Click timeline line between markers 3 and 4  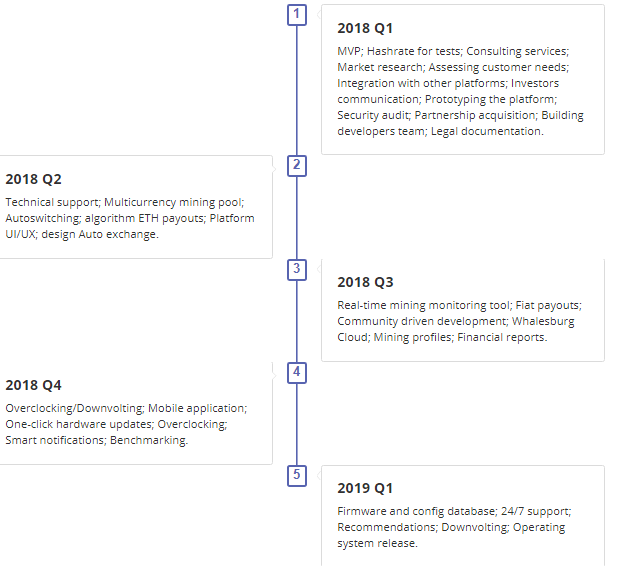(297, 321)
